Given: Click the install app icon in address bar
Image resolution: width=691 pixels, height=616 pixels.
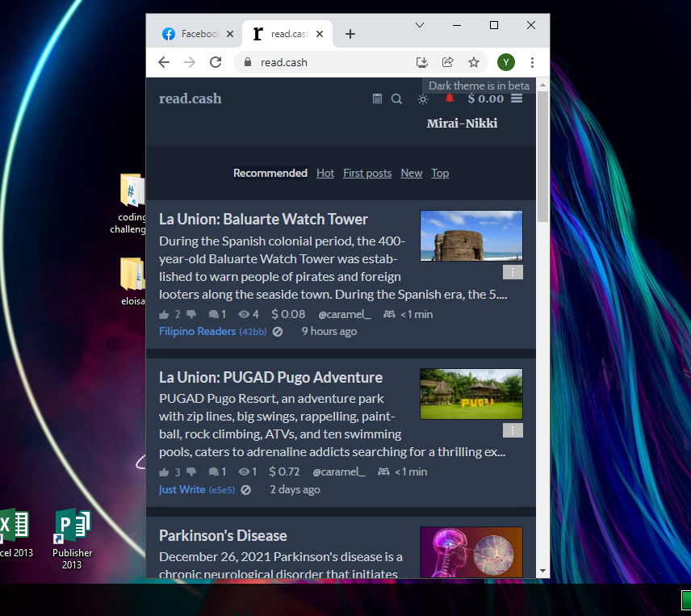Looking at the screenshot, I should coord(421,63).
